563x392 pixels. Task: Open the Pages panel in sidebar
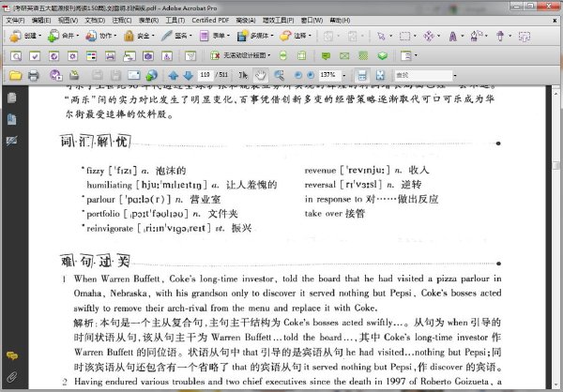(x=12, y=98)
